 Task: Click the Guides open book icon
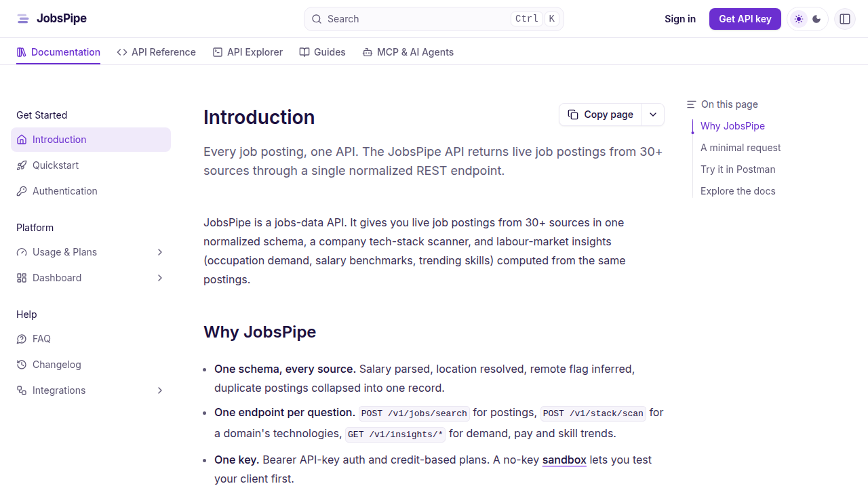304,52
